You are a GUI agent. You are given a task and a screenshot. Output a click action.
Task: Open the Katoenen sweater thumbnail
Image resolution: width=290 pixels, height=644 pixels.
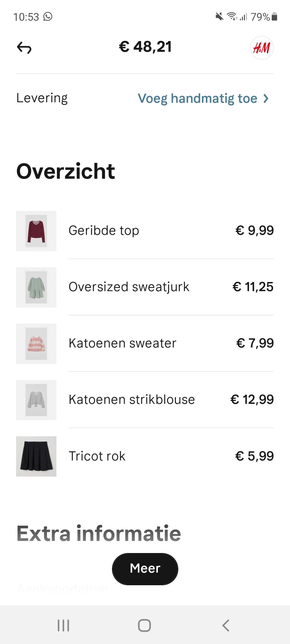click(x=36, y=344)
